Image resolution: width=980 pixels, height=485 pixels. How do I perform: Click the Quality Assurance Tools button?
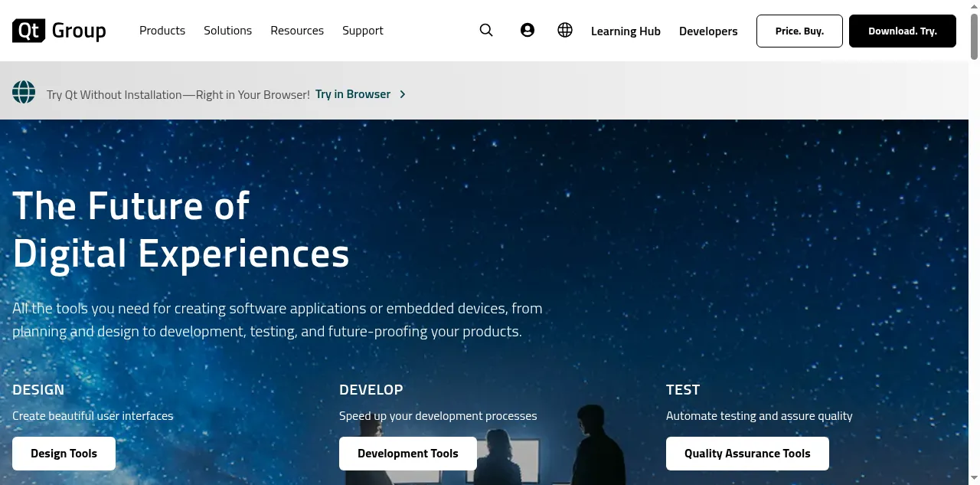coord(747,454)
